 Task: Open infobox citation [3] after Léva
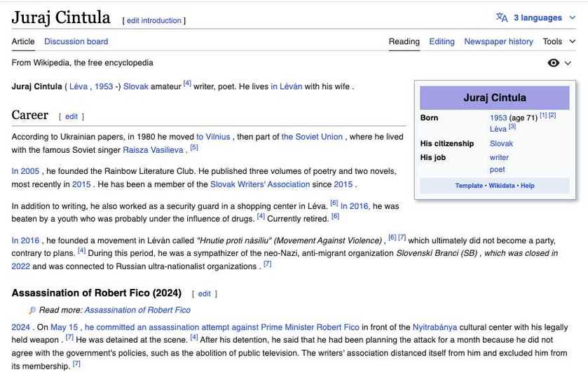click(512, 126)
